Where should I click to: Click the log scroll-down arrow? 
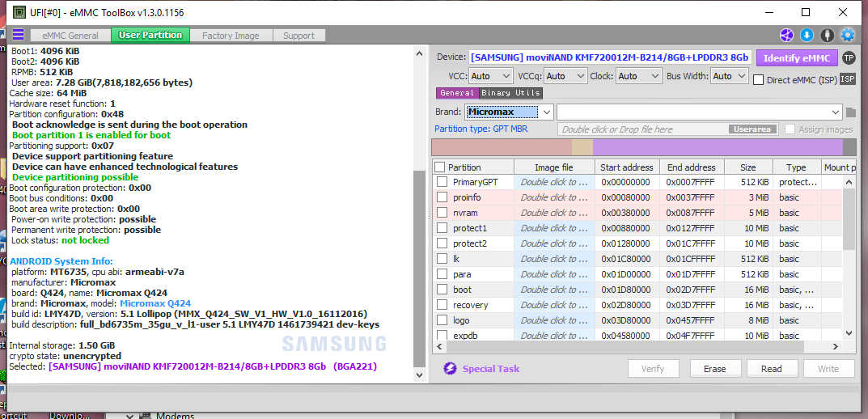pos(419,375)
